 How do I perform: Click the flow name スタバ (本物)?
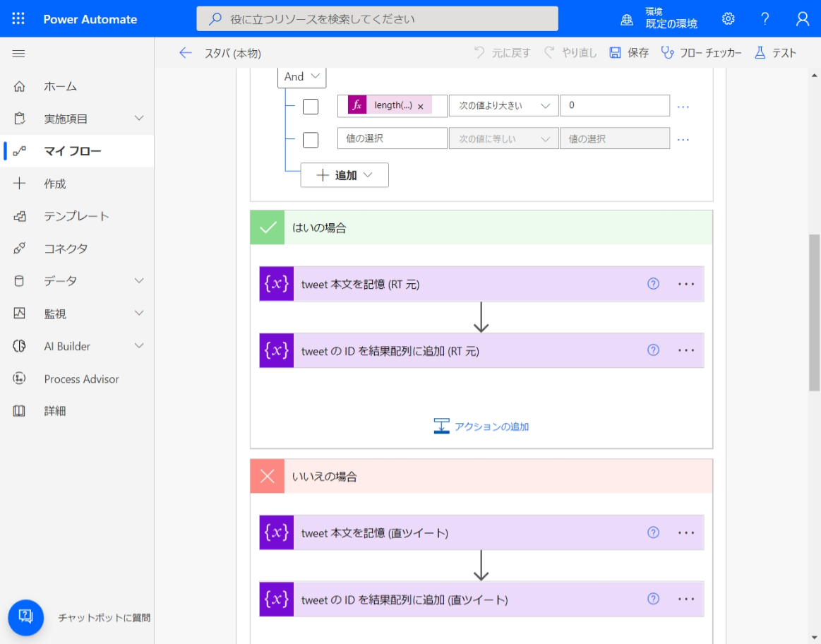pyautogui.click(x=233, y=53)
